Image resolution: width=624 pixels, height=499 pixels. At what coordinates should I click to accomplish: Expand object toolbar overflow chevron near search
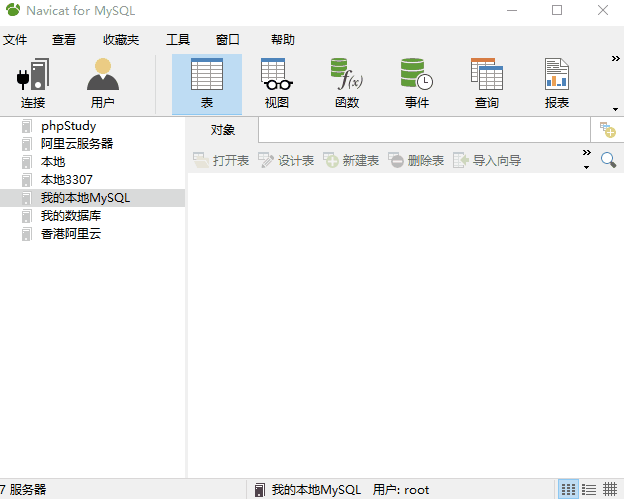(587, 152)
